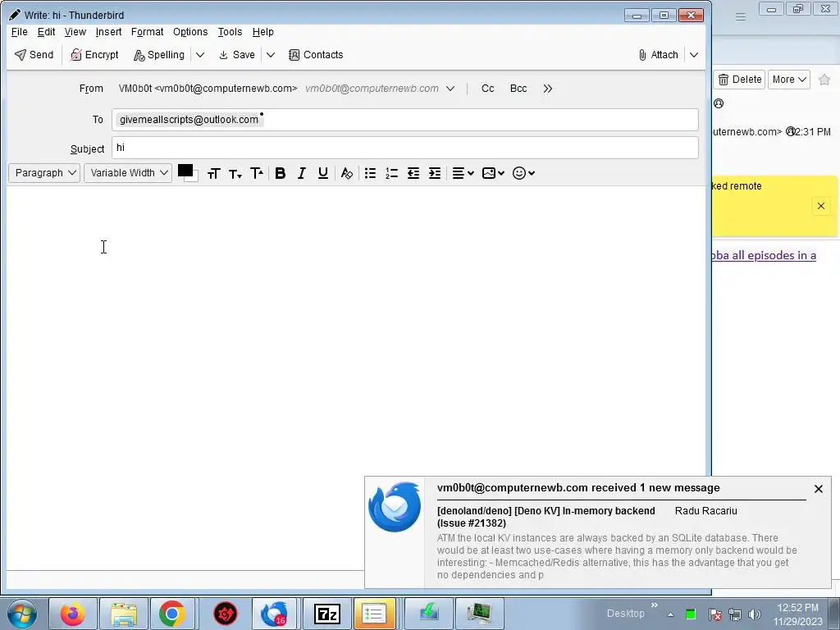Choose the black text color swatch
This screenshot has width=840, height=630.
(x=185, y=171)
